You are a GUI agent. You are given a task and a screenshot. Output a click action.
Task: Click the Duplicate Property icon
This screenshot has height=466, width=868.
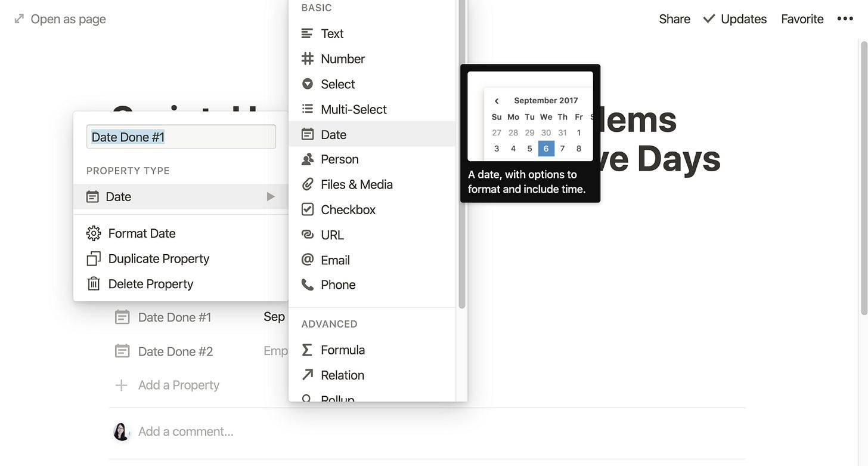93,258
